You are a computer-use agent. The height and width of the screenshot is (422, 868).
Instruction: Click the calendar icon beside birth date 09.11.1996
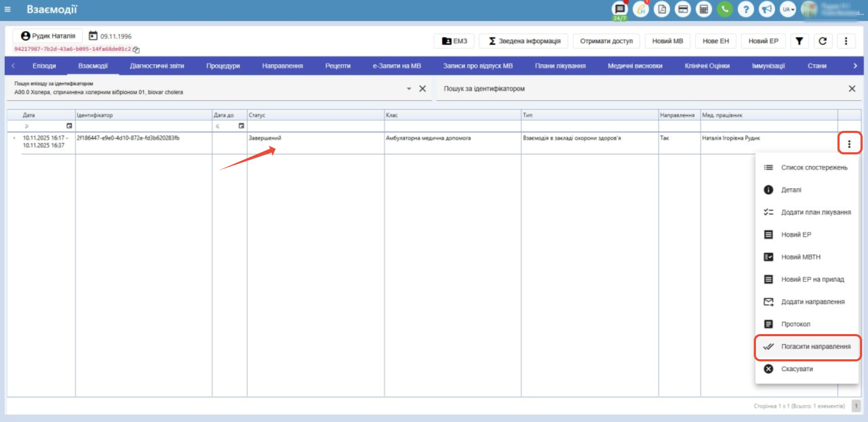[x=93, y=36]
